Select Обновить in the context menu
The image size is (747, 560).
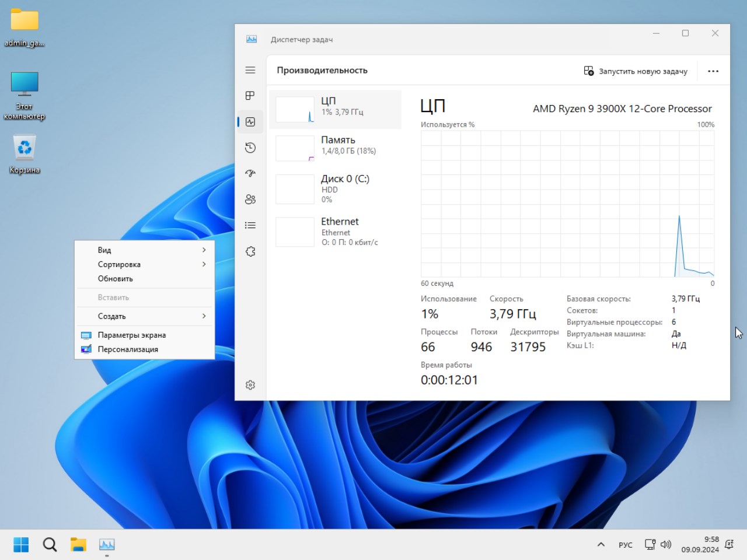(x=145, y=278)
